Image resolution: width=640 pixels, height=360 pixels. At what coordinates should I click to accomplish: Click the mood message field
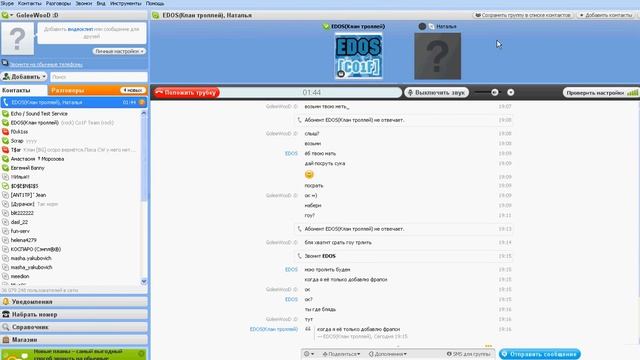[91, 33]
